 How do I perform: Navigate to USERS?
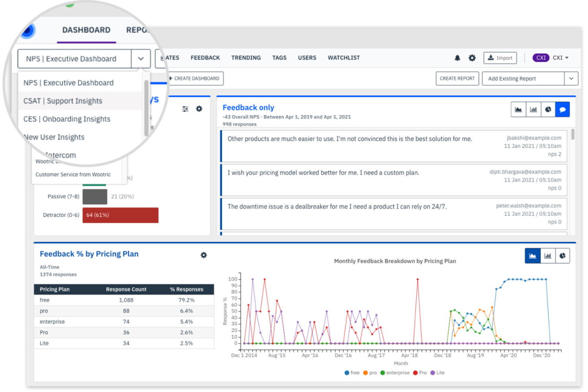[x=307, y=58]
